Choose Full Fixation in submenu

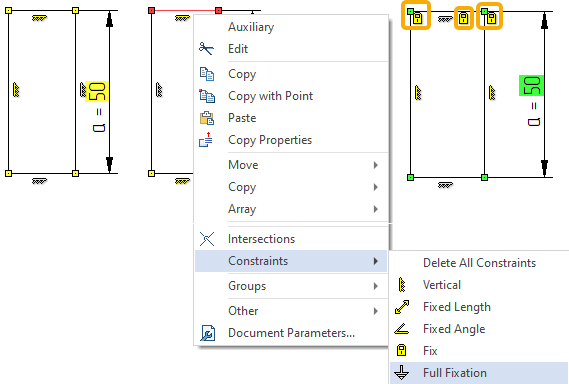coord(479,373)
